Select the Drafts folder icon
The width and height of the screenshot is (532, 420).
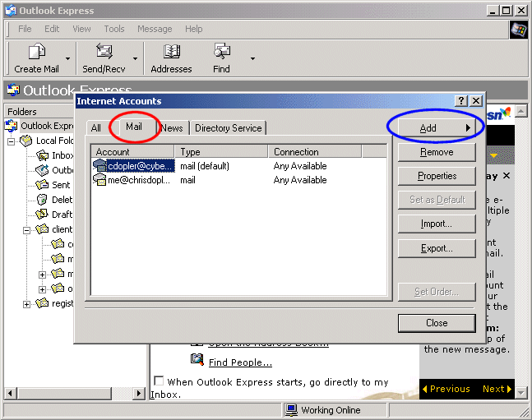42,215
